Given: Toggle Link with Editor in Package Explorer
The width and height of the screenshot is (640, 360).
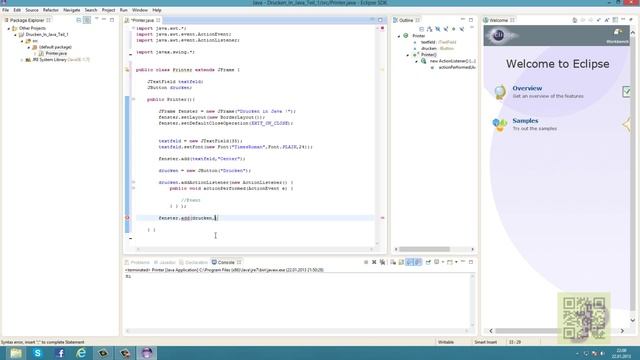Looking at the screenshot, I should [x=87, y=20].
